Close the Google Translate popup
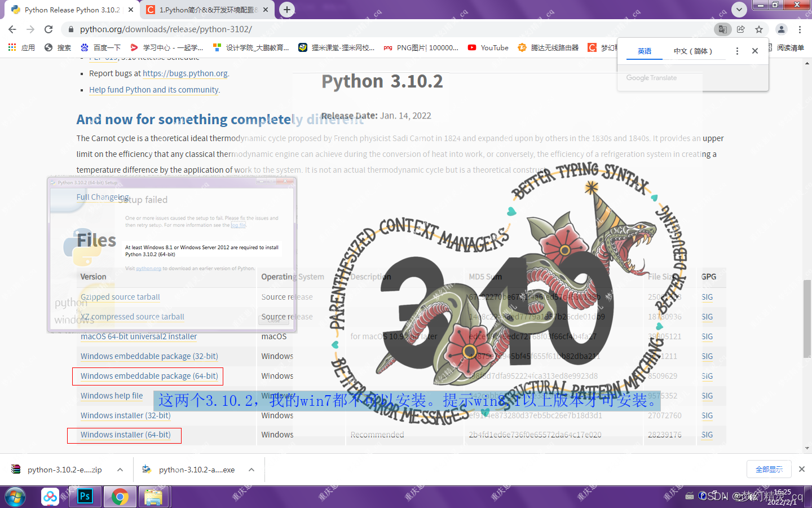The image size is (812, 508). click(x=755, y=51)
